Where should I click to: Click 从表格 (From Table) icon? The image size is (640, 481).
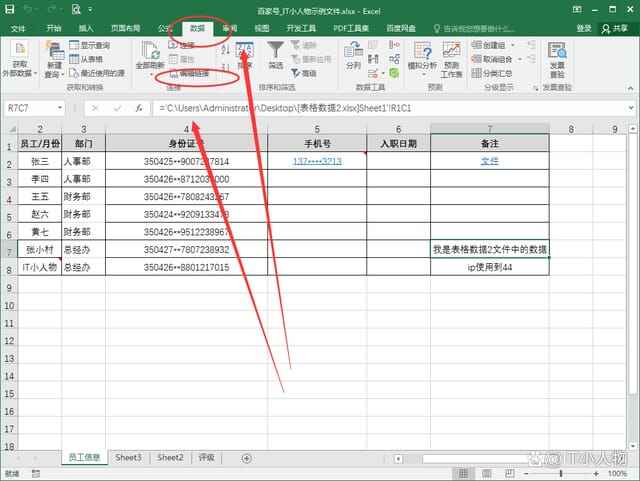tap(74, 59)
